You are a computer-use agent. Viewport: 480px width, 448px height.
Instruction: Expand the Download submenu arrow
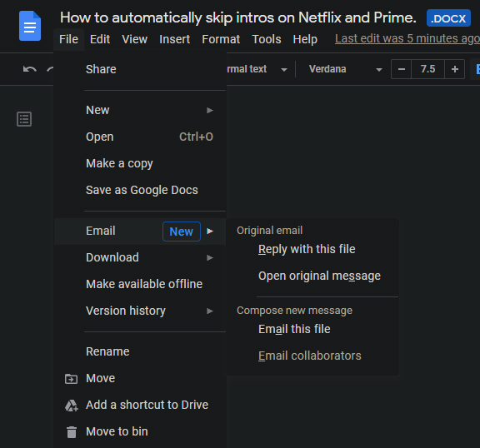tap(210, 258)
